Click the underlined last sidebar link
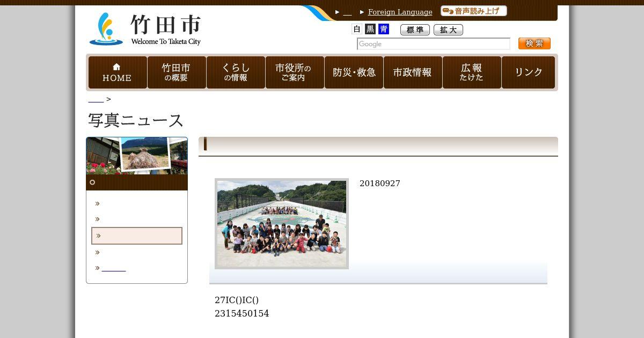The image size is (644, 338). [114, 268]
